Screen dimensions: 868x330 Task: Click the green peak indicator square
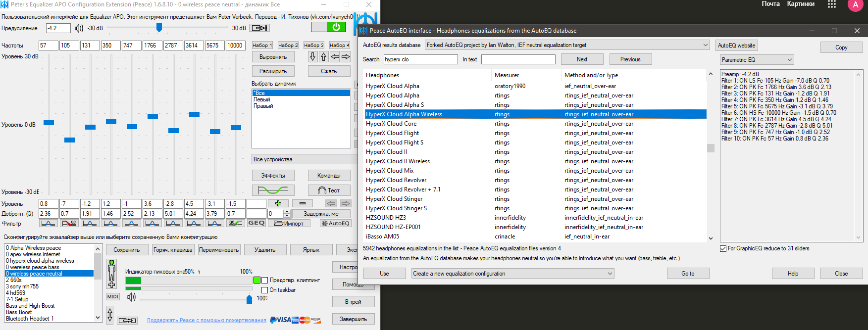click(x=256, y=280)
